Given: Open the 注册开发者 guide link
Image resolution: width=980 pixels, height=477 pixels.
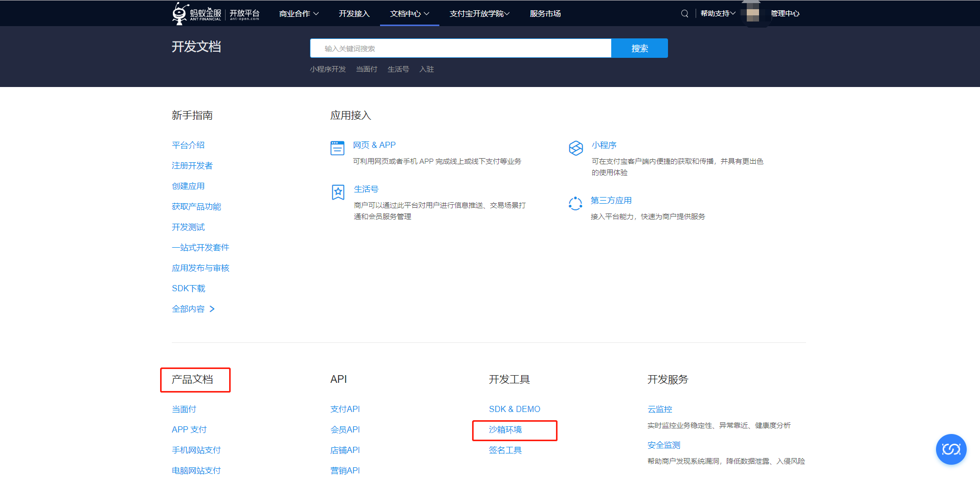Looking at the screenshot, I should [192, 166].
